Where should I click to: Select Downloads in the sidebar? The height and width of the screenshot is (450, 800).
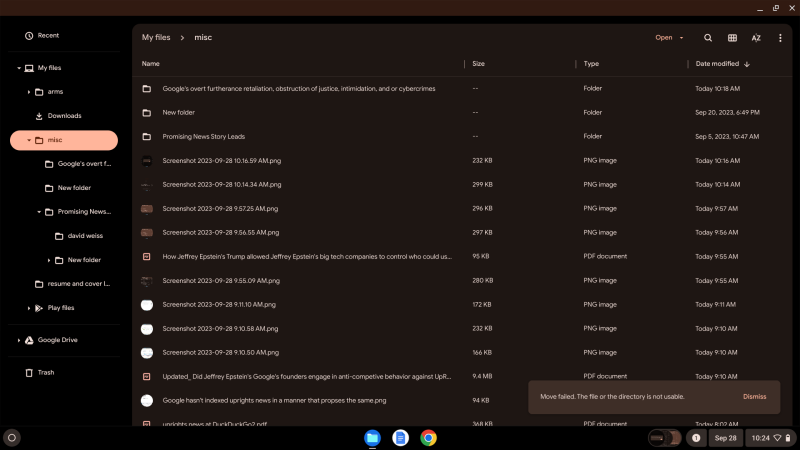coord(64,116)
